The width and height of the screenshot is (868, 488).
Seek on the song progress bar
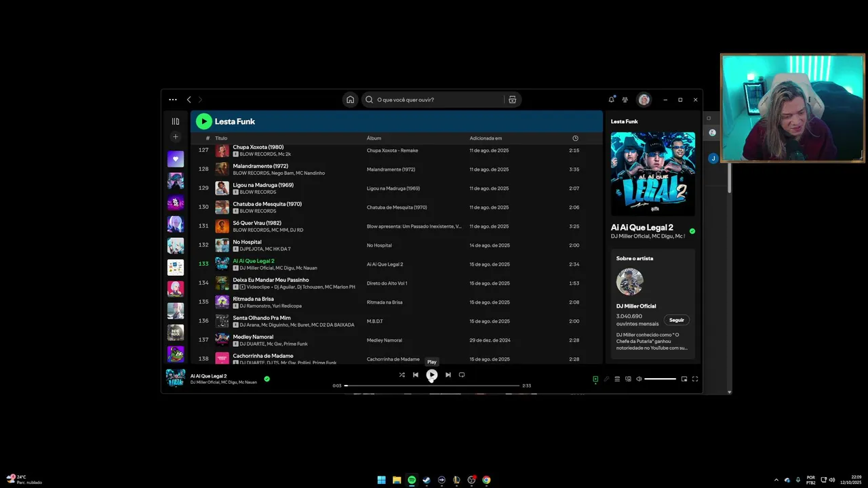click(432, 386)
